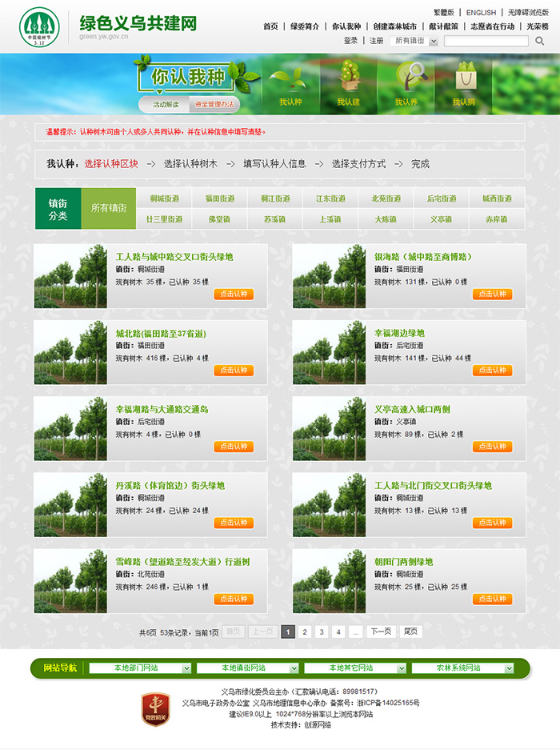This screenshot has height=750, width=560.
Task: Open the 绿委简介 menu item
Action: pyautogui.click(x=305, y=26)
